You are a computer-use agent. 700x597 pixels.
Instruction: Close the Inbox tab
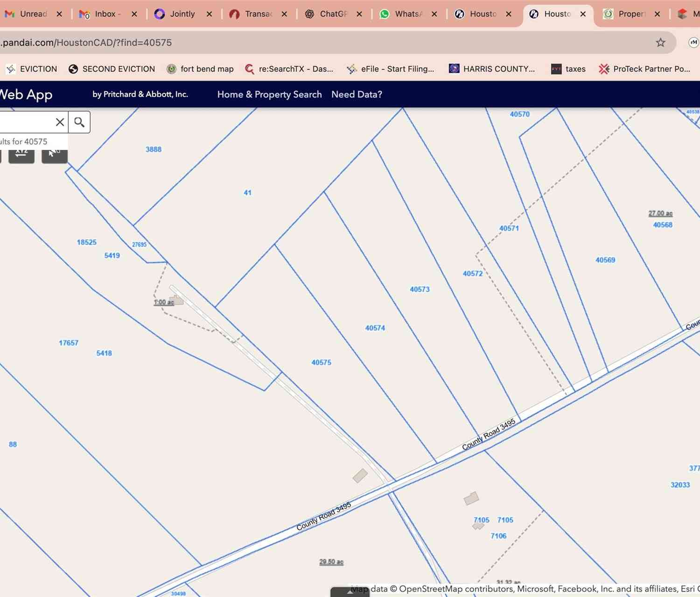click(x=134, y=14)
